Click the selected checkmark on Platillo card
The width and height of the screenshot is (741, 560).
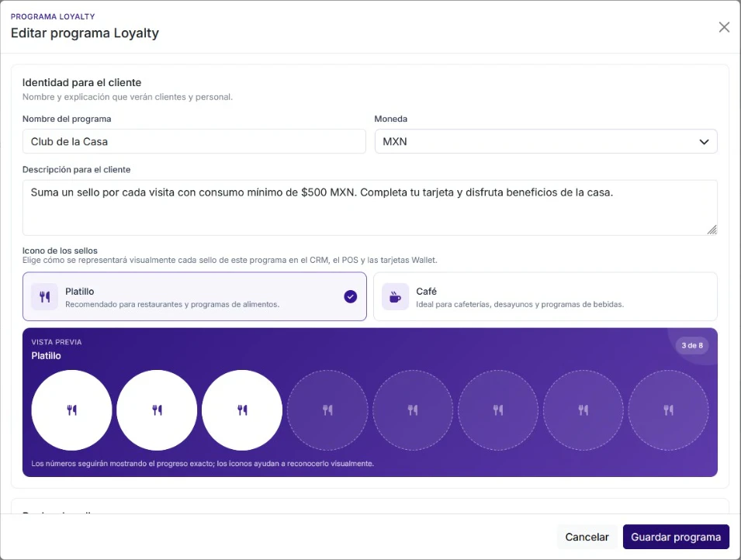[x=350, y=297]
